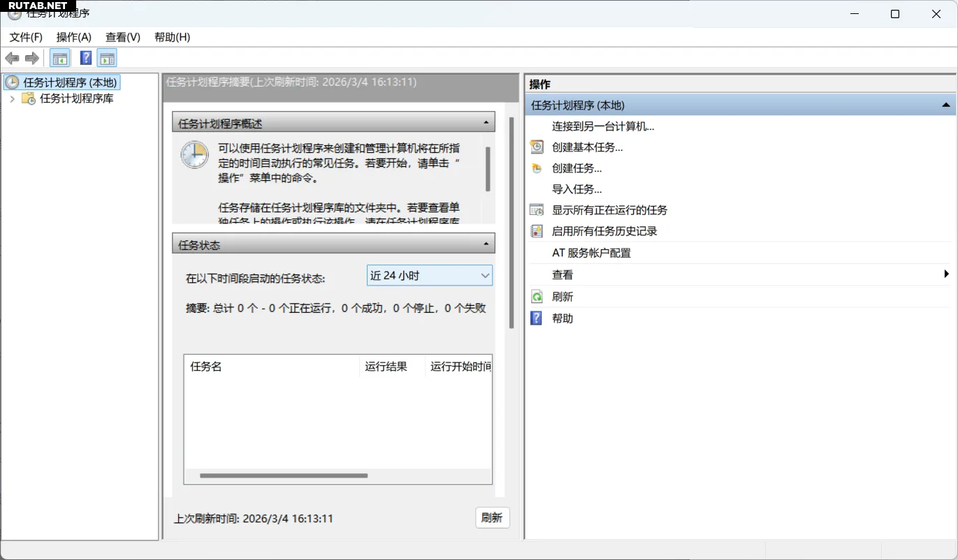This screenshot has width=958, height=560.
Task: Collapse the 任务计划程序概述 section
Action: [486, 123]
